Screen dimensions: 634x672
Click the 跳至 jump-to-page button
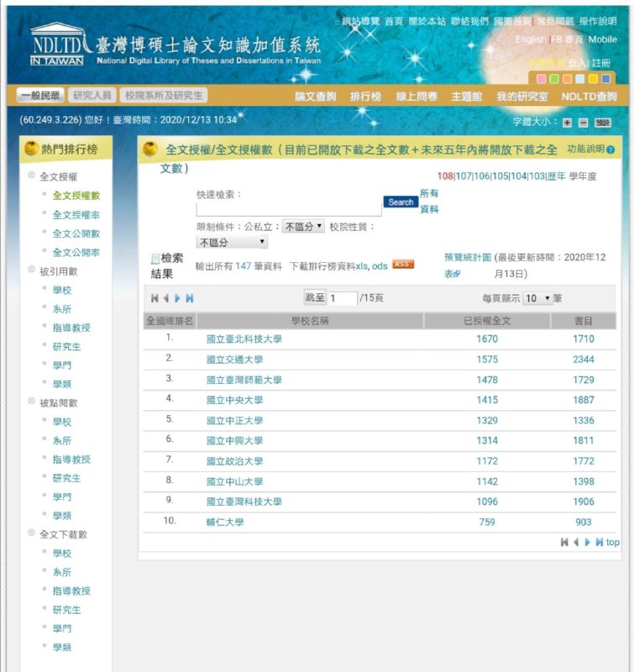click(315, 297)
